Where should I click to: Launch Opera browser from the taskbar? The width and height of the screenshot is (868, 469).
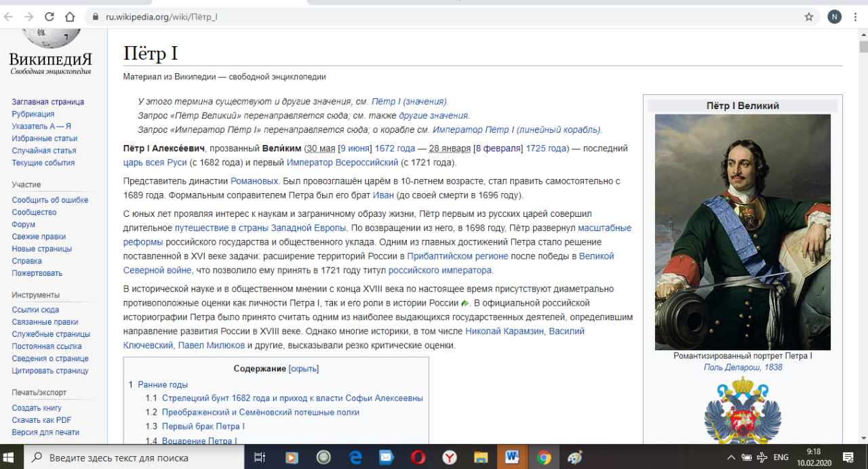418,457
